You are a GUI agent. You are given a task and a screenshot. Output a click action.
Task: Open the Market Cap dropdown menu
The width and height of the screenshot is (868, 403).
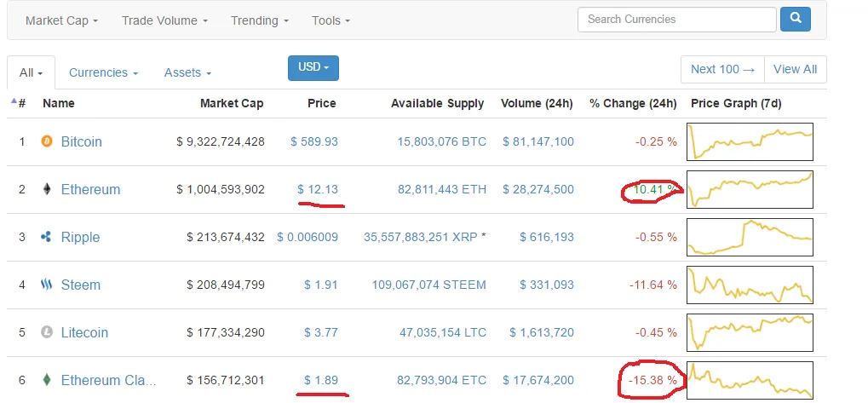(x=61, y=20)
